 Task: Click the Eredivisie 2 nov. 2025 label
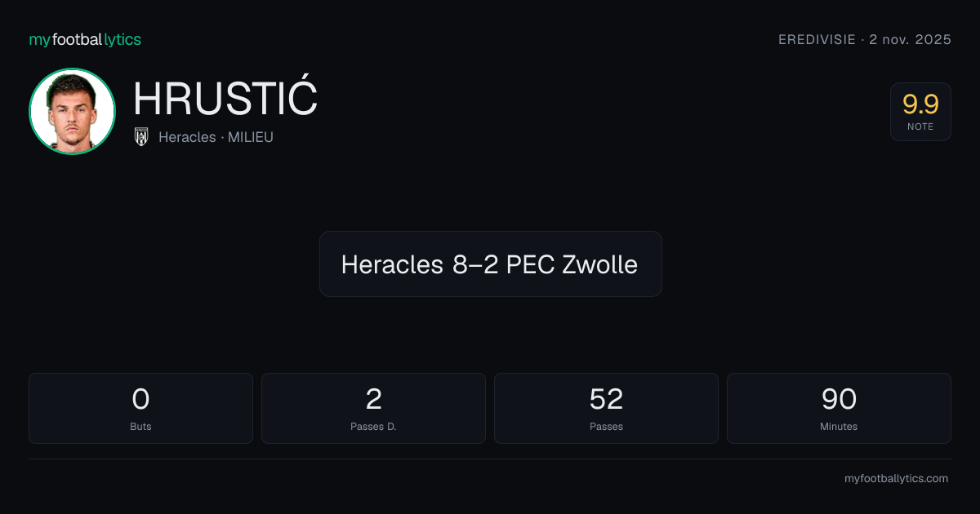(x=865, y=39)
